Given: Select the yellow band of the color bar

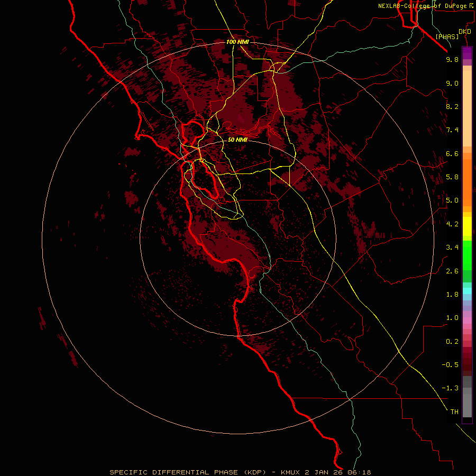Looking at the screenshot, I should 467,226.
